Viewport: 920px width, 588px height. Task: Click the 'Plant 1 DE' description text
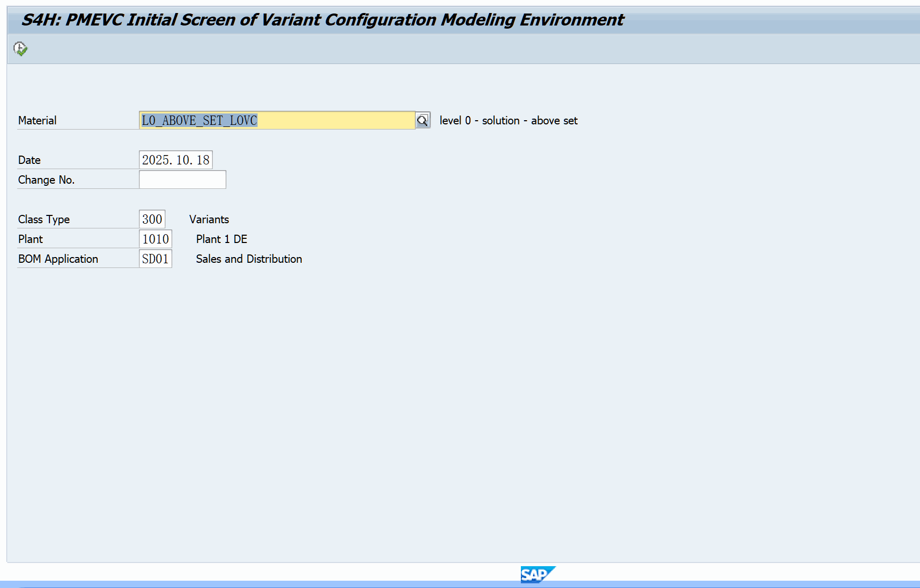pos(222,239)
